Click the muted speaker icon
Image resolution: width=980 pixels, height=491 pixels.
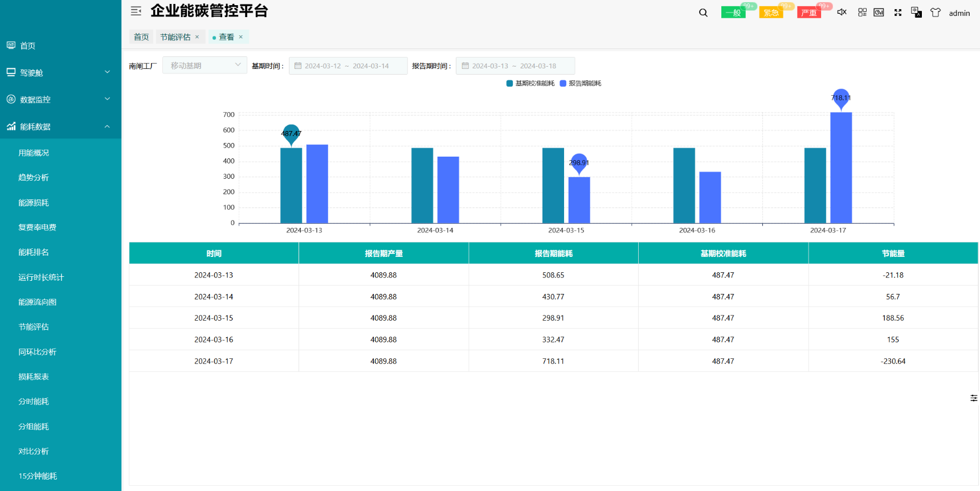click(x=842, y=12)
